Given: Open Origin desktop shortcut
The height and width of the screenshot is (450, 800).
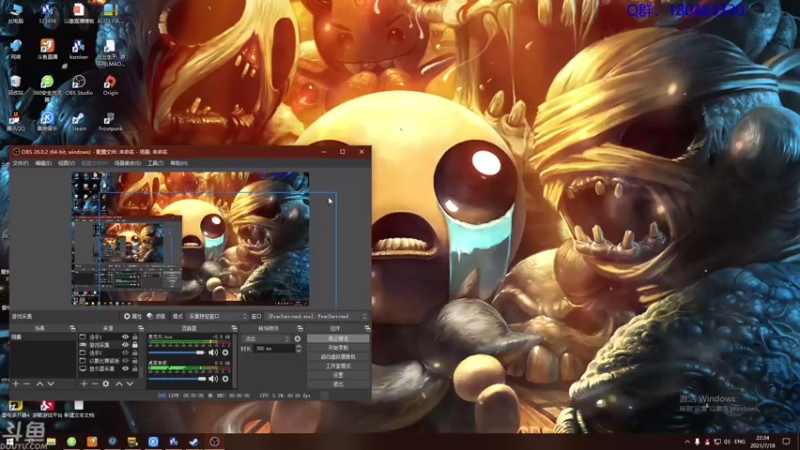Looking at the screenshot, I should coord(110,85).
